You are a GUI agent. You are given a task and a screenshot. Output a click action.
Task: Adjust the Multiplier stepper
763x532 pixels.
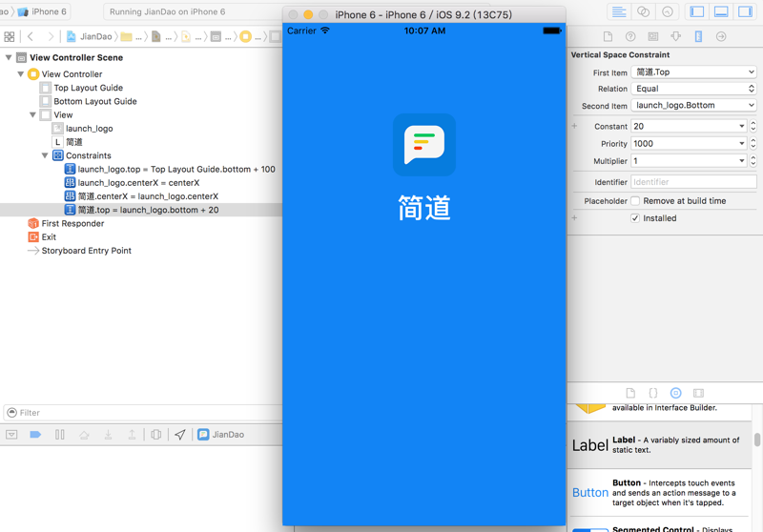tap(753, 161)
